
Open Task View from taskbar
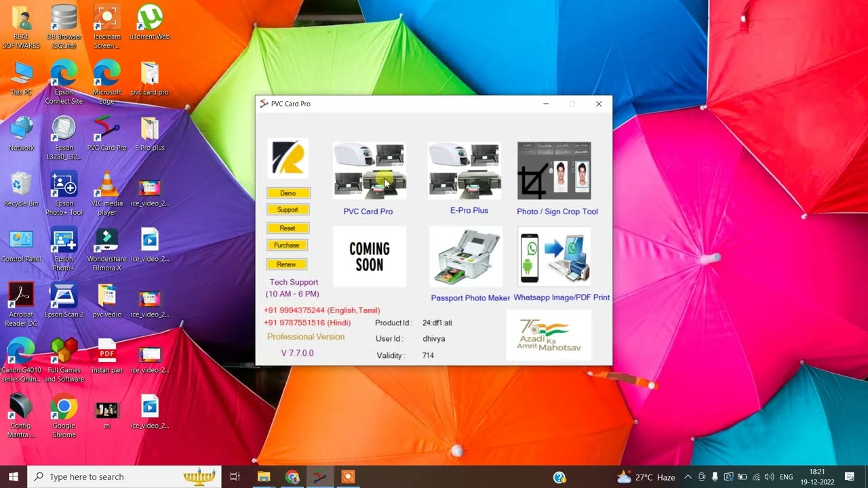click(x=235, y=476)
